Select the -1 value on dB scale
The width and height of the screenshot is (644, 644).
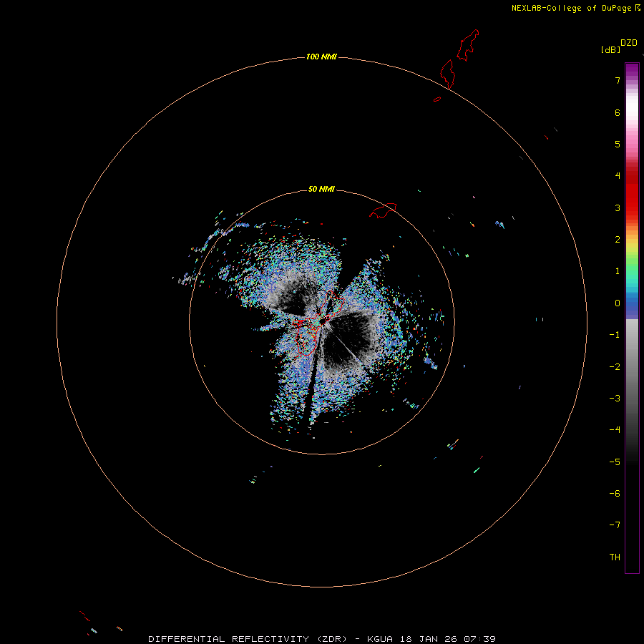tap(615, 335)
